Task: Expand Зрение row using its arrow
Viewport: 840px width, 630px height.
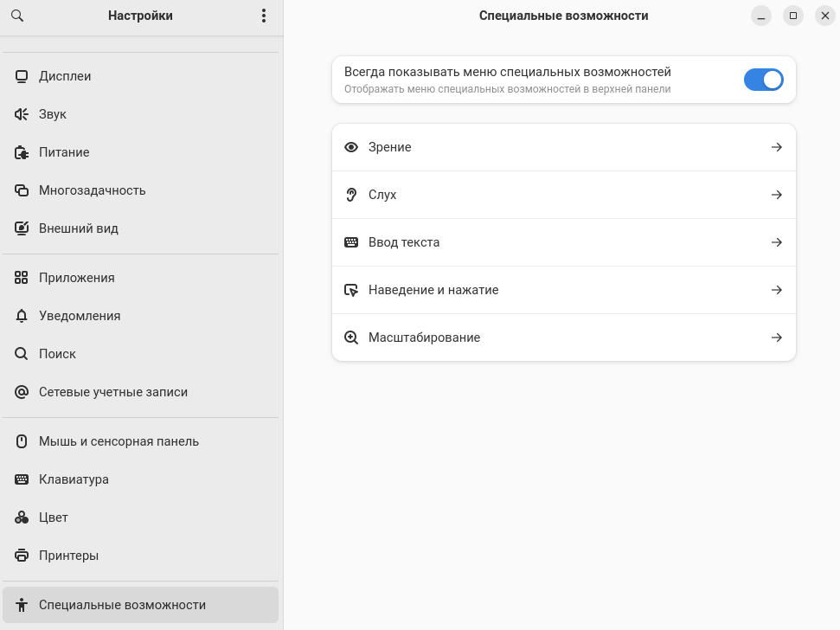Action: pos(776,147)
